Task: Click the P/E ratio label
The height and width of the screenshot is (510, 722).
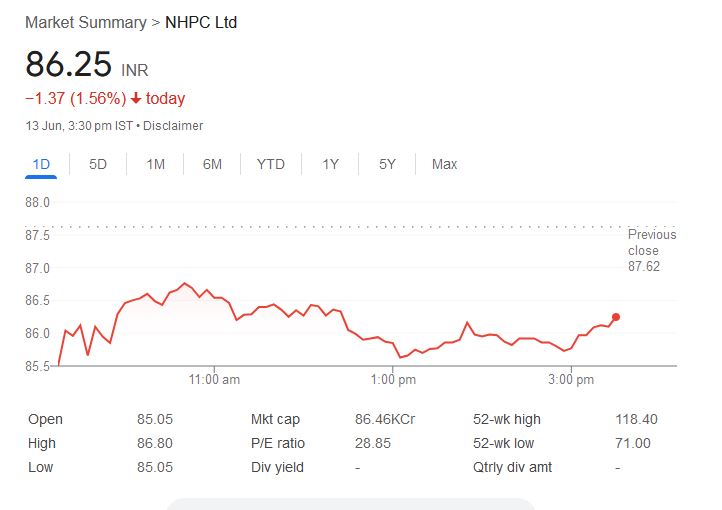Action: tap(278, 443)
